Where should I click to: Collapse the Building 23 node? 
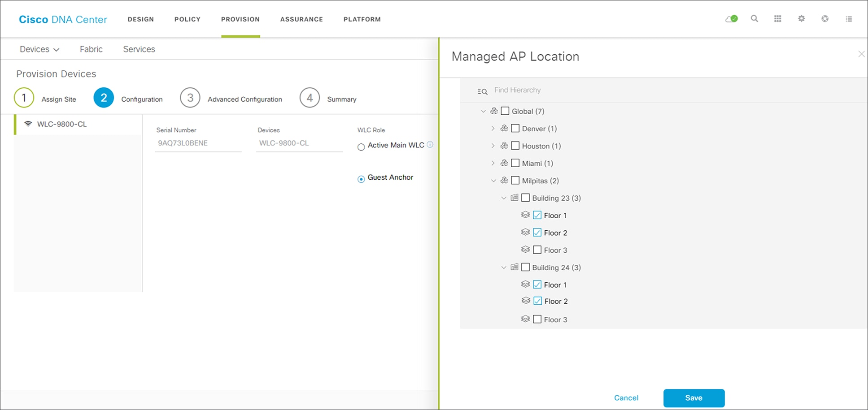pos(504,198)
